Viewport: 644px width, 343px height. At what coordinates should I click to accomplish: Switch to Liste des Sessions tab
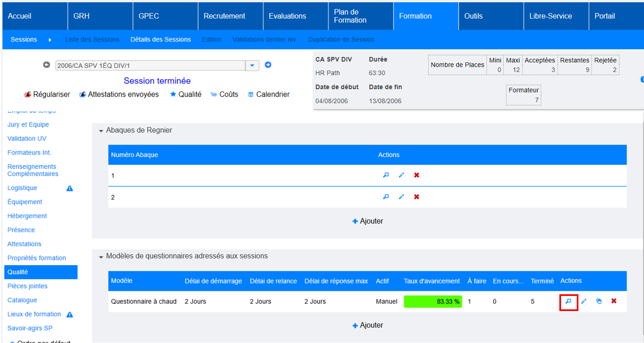click(92, 40)
